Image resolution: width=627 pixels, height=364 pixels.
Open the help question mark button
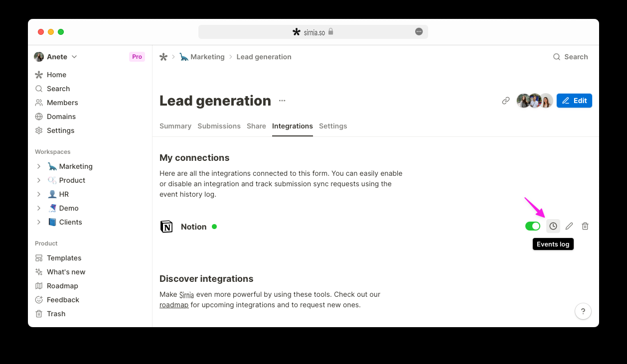tap(583, 311)
